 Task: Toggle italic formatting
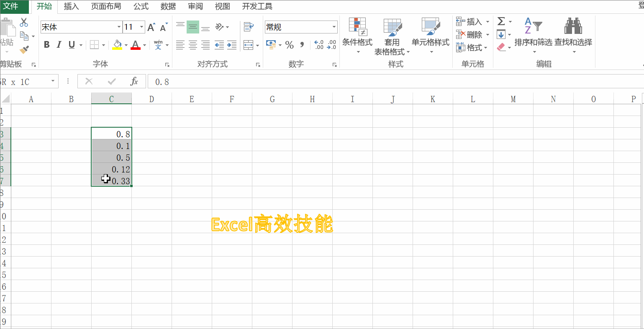(59, 45)
